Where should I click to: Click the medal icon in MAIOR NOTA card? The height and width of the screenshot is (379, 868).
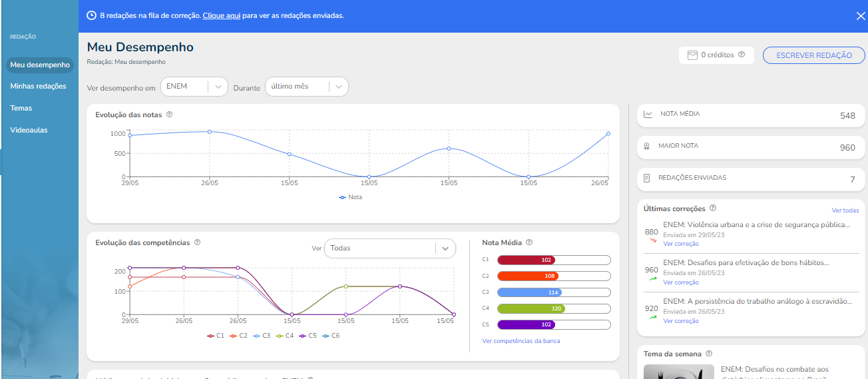pos(648,146)
